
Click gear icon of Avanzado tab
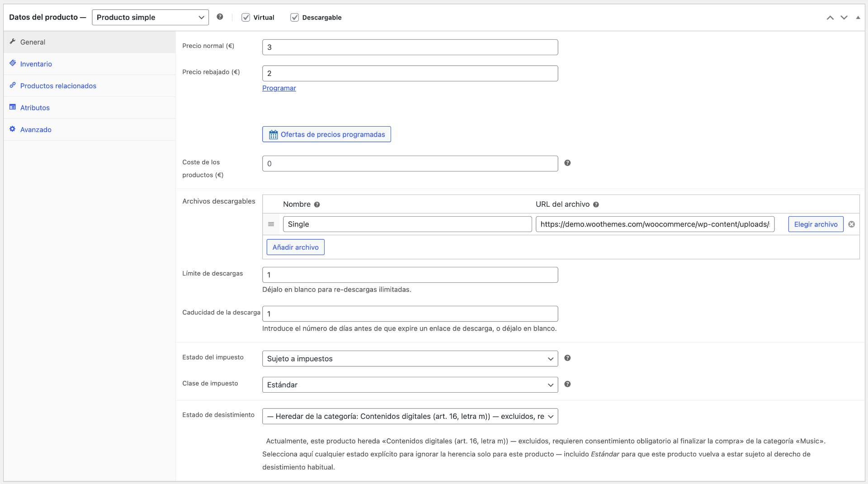coord(13,129)
